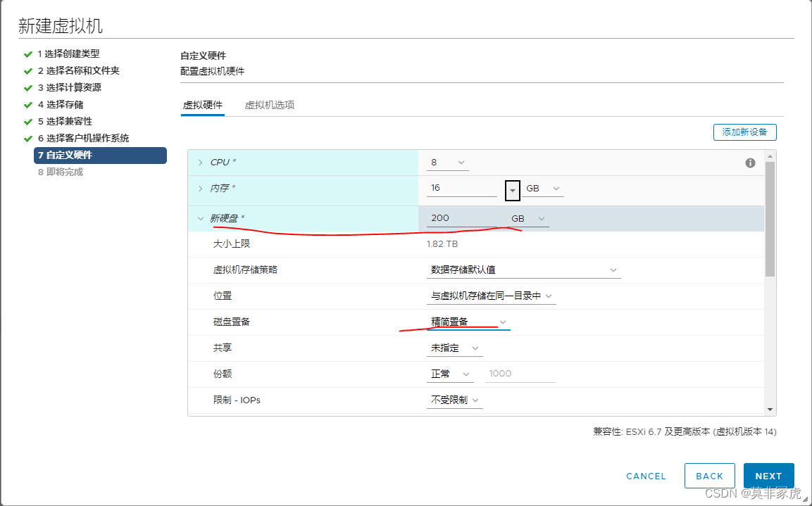The height and width of the screenshot is (506, 812).
Task: Open the 共享 sharing dropdown
Action: point(455,348)
